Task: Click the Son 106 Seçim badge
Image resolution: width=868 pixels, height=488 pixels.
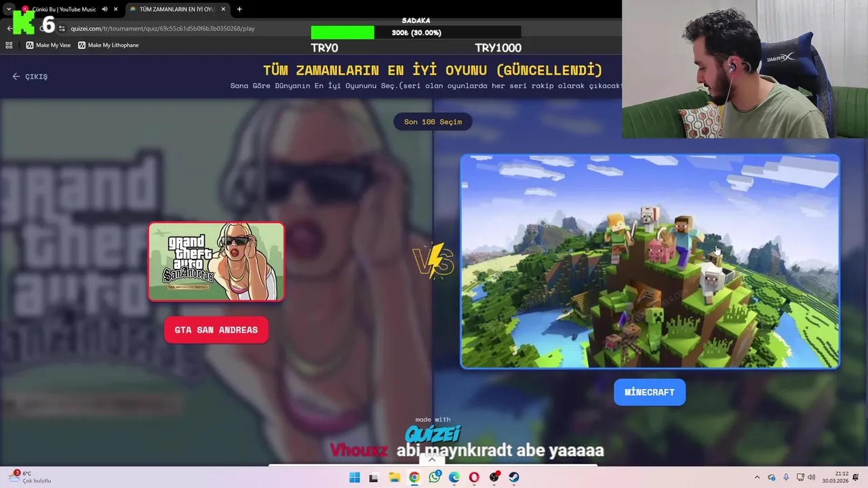Action: pyautogui.click(x=433, y=122)
